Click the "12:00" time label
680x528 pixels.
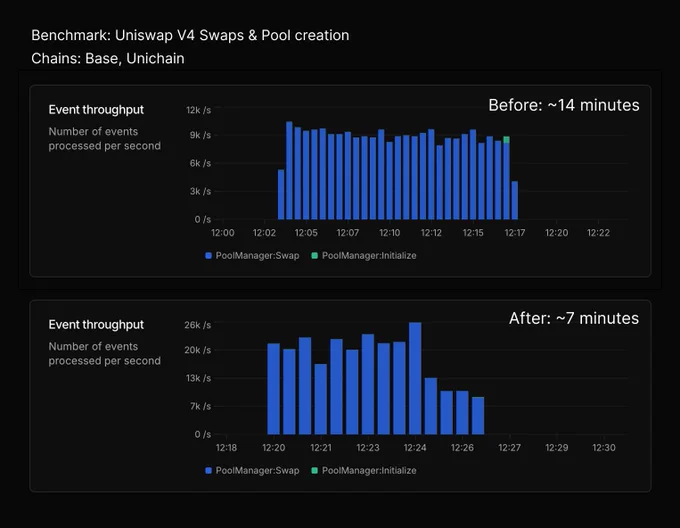pos(222,233)
